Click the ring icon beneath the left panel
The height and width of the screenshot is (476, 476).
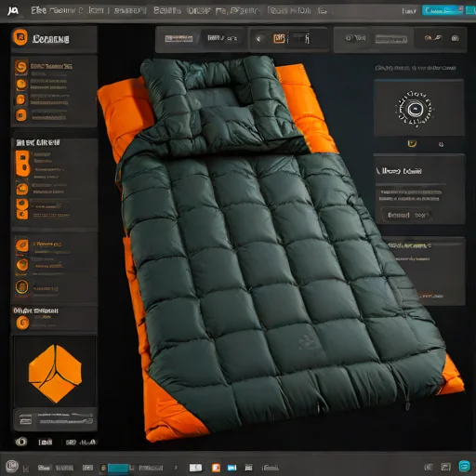[21, 442]
